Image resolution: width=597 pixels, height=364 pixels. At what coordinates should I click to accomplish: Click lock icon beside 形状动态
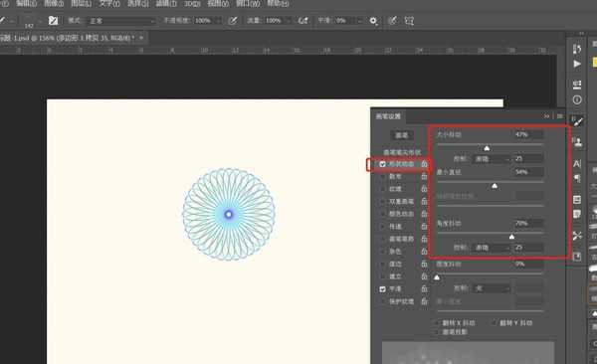pos(424,164)
